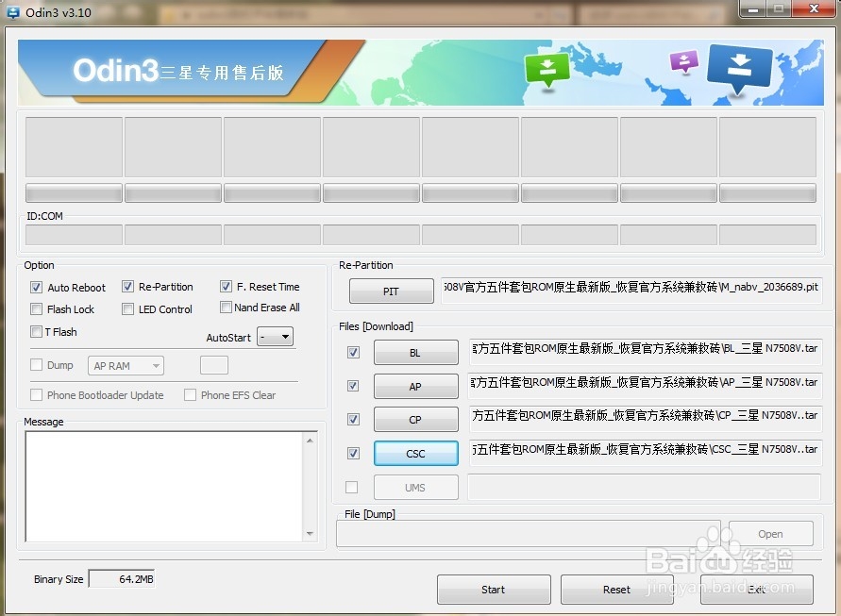The width and height of the screenshot is (841, 616).
Task: Click the BL file button
Action: 415,353
